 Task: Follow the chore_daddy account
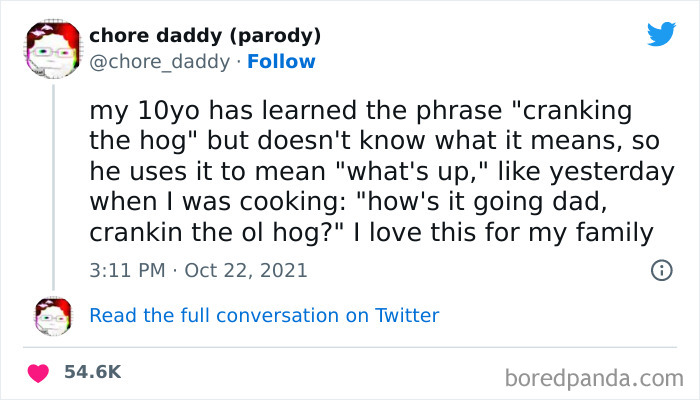point(283,62)
